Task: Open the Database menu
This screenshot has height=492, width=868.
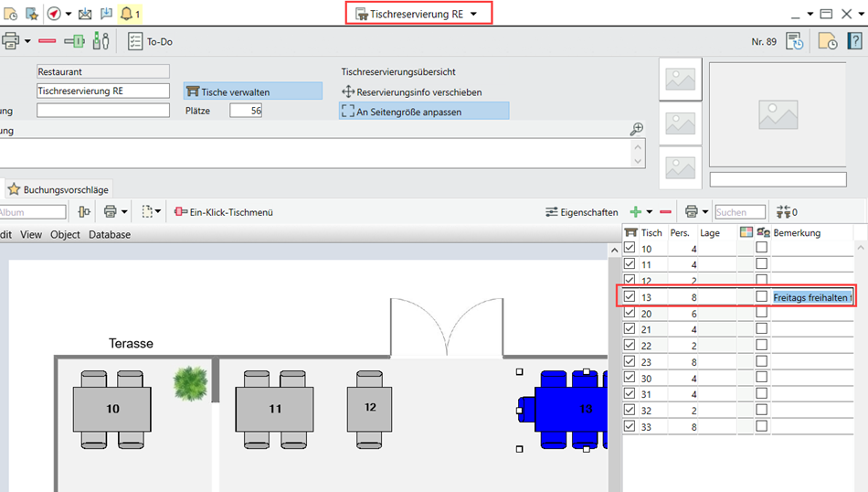Action: coord(110,234)
